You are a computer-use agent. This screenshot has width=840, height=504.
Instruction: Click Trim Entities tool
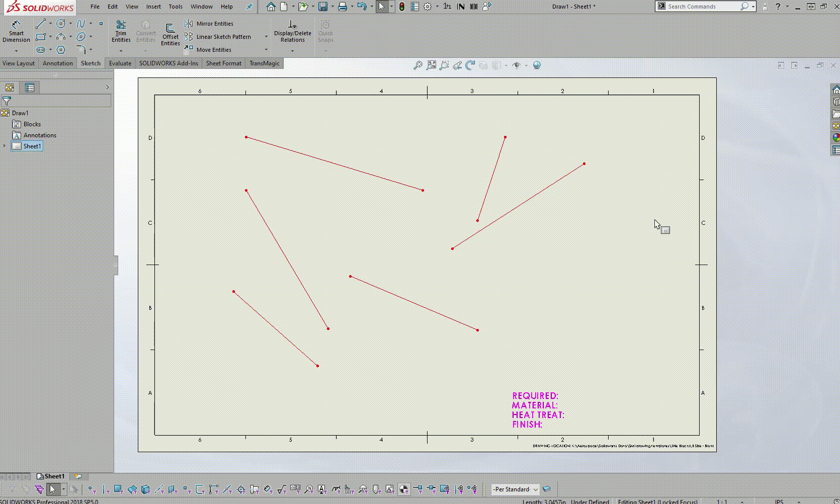[x=121, y=31]
